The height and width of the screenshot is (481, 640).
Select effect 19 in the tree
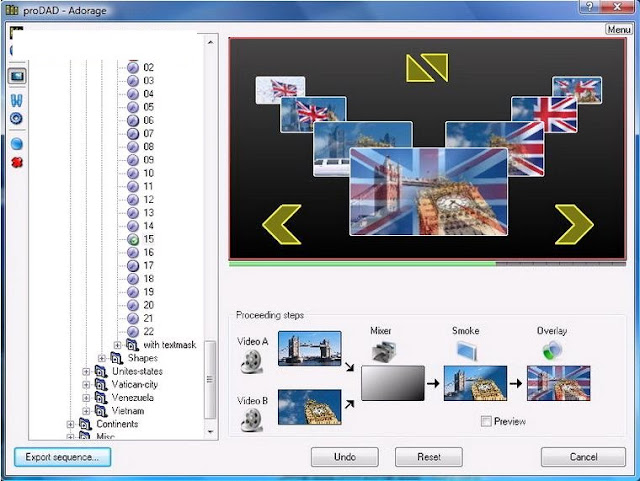(141, 292)
